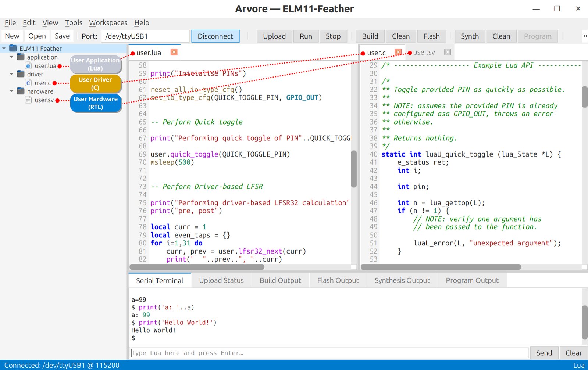588x370 pixels.
Task: Click vertical scrollbar of user.lua editor
Action: 354,169
